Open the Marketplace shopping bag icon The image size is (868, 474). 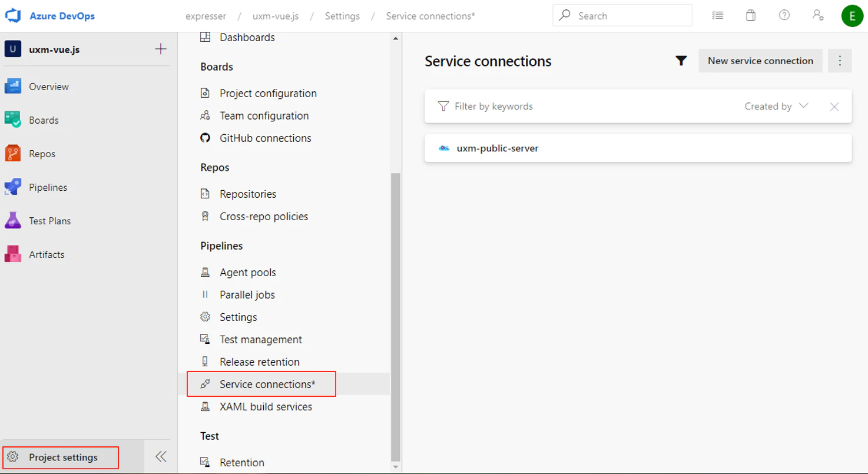point(751,15)
